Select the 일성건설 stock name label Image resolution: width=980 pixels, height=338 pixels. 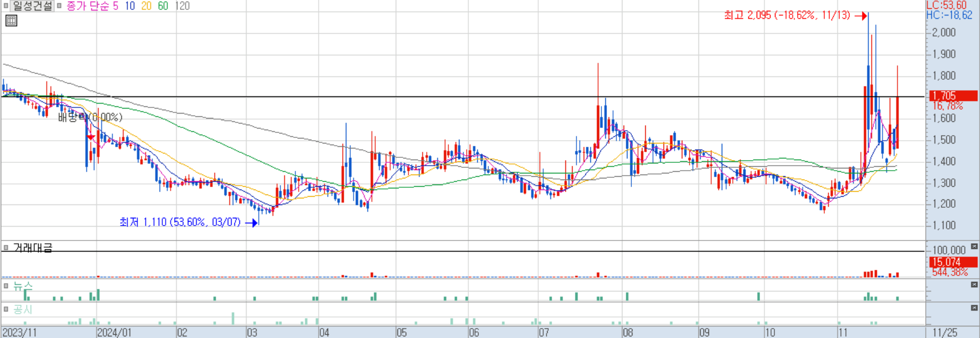tap(32, 6)
